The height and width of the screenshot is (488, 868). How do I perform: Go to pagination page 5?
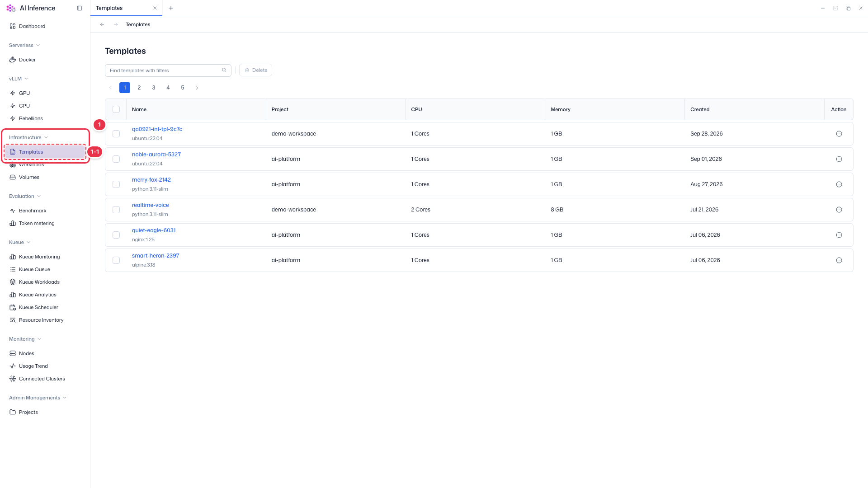click(x=183, y=88)
